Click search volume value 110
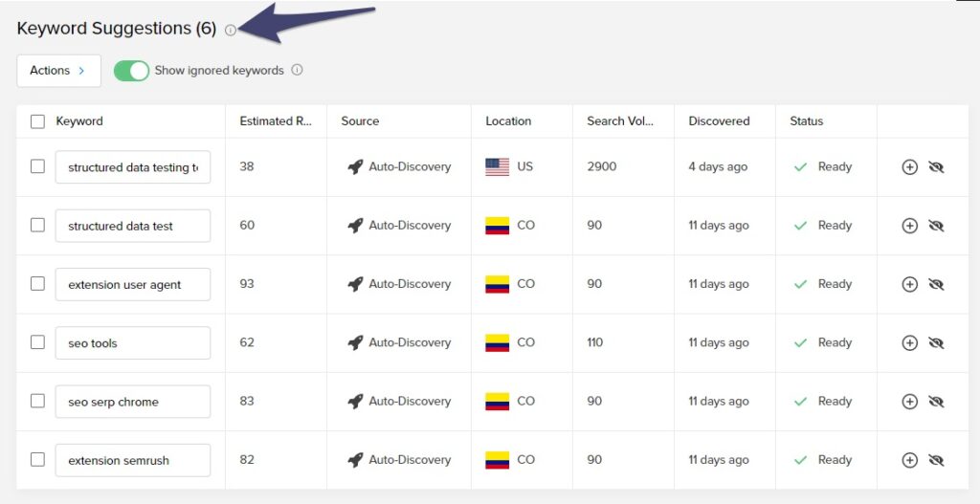This screenshot has height=504, width=980. tap(595, 343)
